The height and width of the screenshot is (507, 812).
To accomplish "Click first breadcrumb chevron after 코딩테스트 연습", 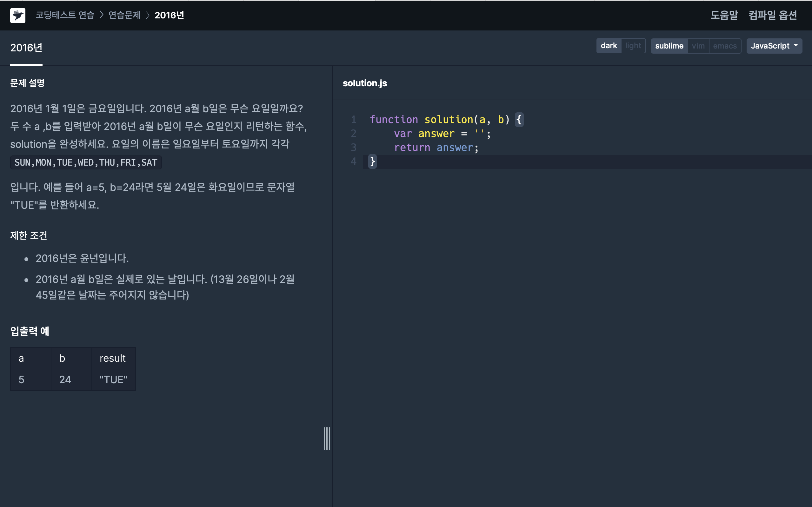I will pyautogui.click(x=102, y=15).
